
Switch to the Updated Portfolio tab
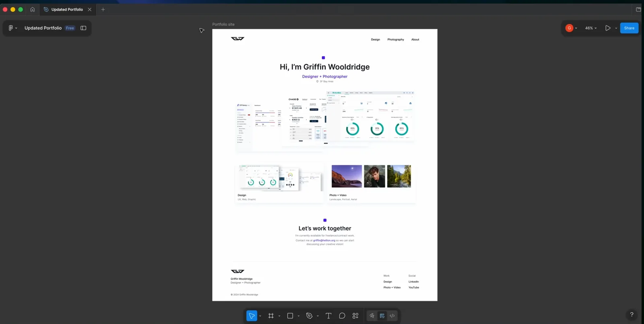click(x=67, y=9)
